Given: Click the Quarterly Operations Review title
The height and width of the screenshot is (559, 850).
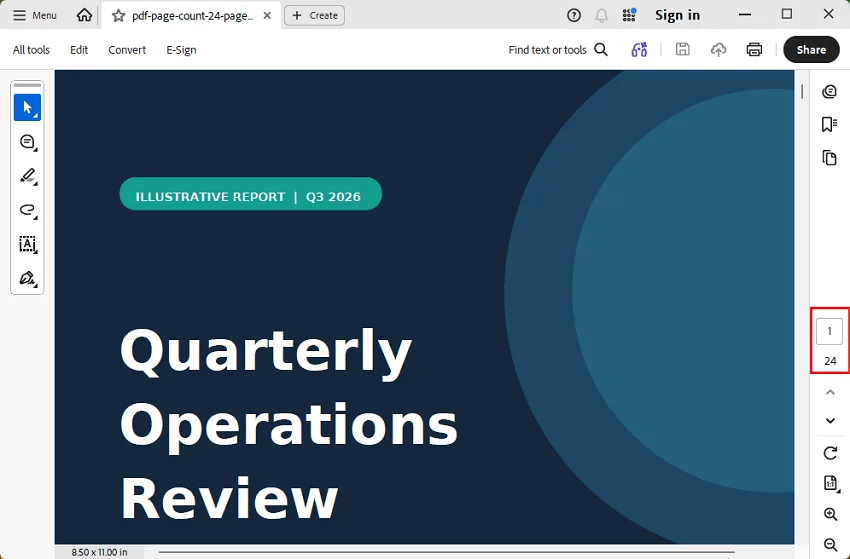Looking at the screenshot, I should [288, 424].
